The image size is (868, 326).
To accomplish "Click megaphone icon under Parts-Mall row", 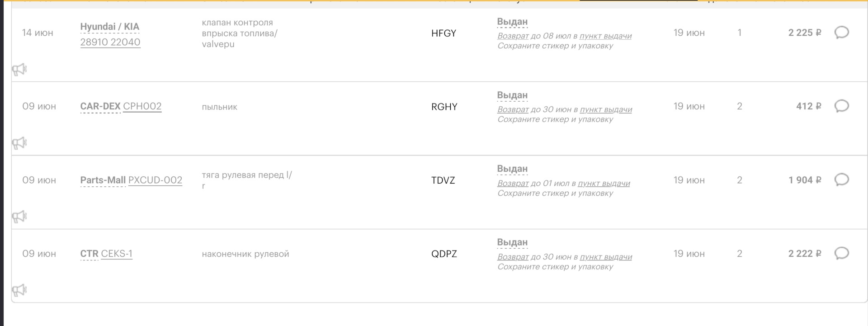I will pos(19,217).
